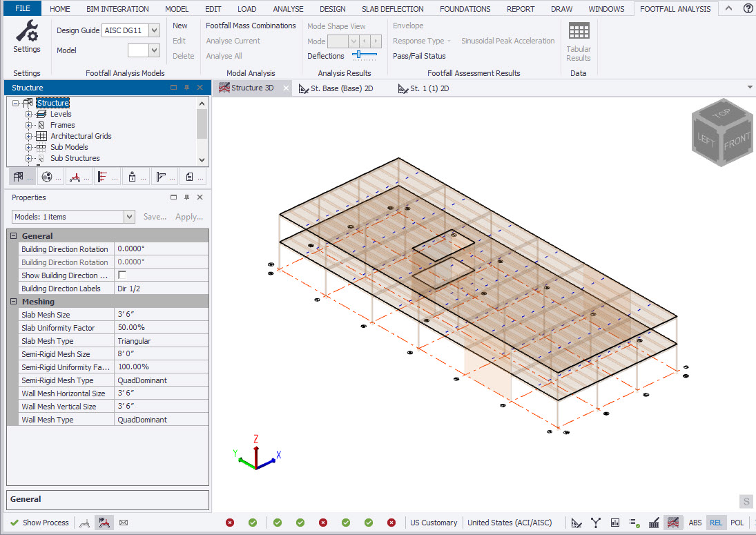Enable the Show Building Direction checkbox
This screenshot has height=535, width=756.
click(x=120, y=275)
